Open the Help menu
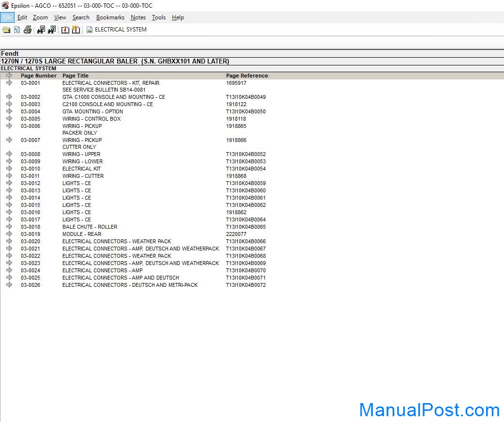 point(178,17)
